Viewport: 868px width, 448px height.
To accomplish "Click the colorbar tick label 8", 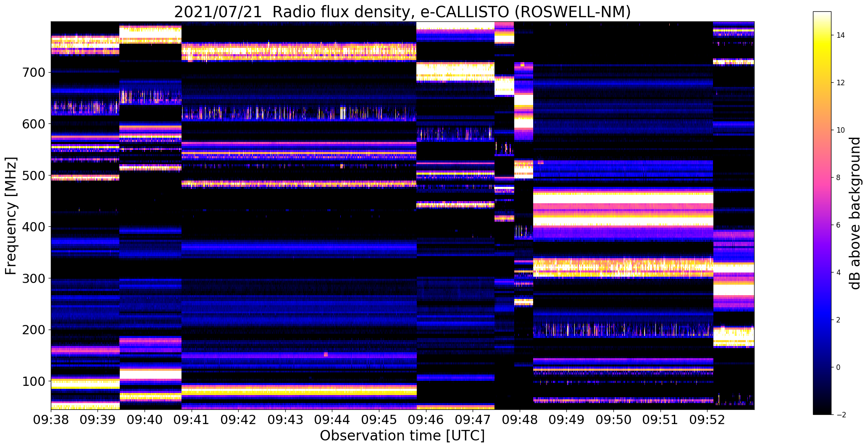I will click(838, 178).
